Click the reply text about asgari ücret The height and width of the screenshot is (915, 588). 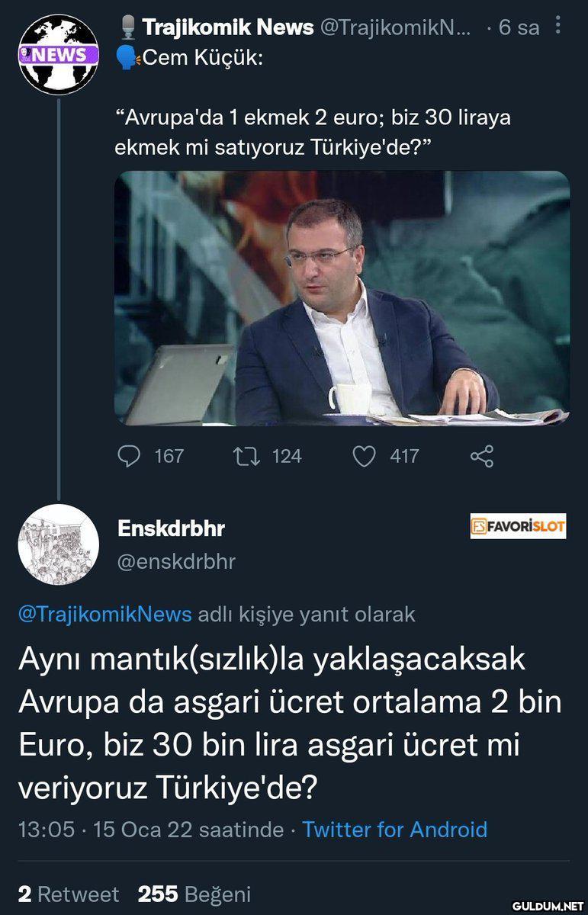pyautogui.click(x=290, y=723)
